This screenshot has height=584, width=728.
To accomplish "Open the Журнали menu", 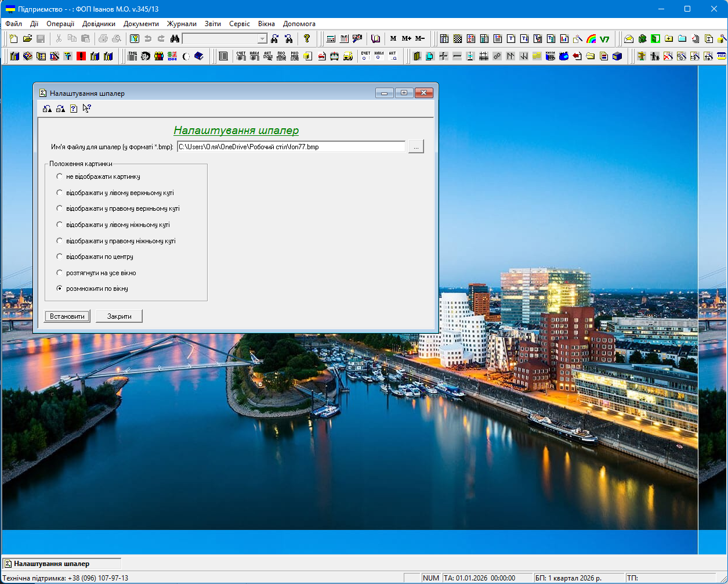I will pyautogui.click(x=182, y=24).
